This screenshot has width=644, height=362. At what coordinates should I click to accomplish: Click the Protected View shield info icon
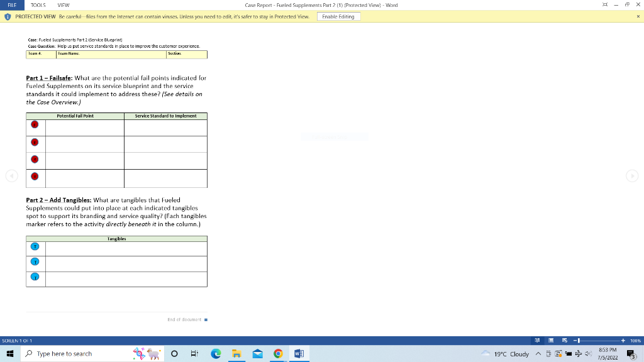point(6,16)
